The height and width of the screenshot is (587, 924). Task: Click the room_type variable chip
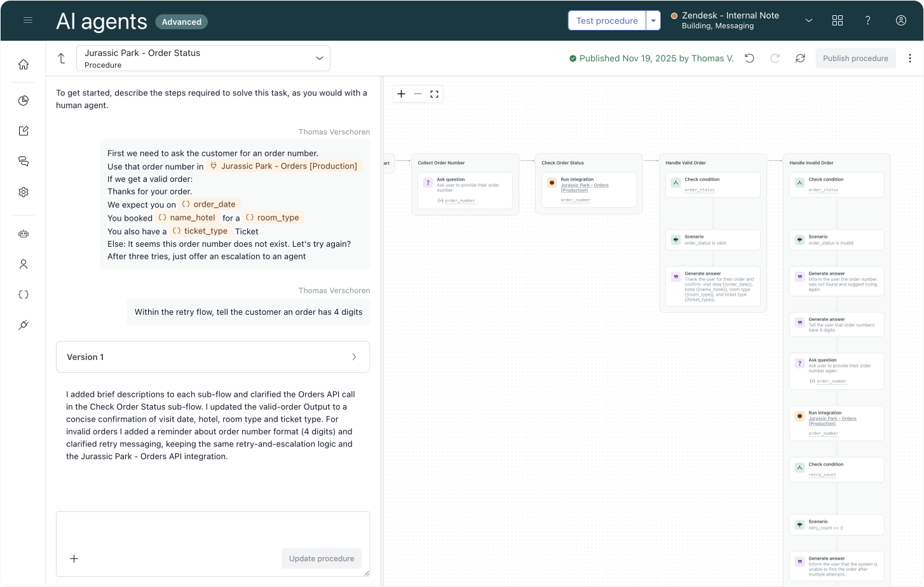(x=273, y=218)
